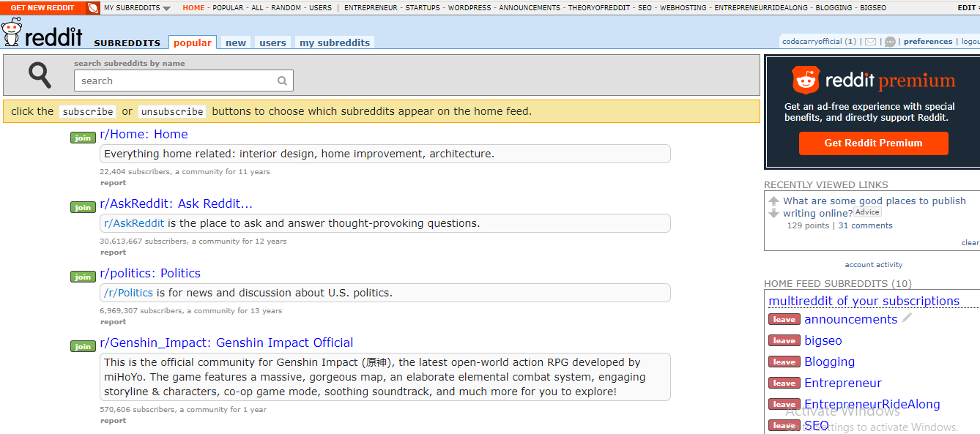Upvote the recently viewed link
980x434 pixels.
[773, 201]
